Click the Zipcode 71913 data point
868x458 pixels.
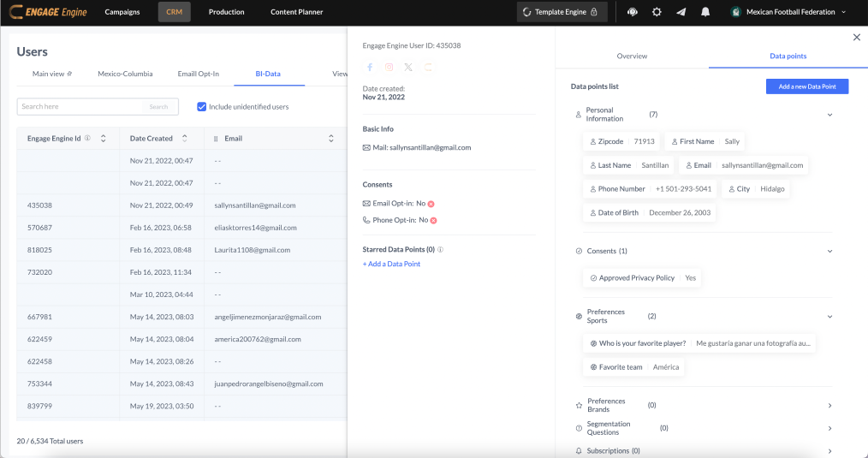click(622, 142)
